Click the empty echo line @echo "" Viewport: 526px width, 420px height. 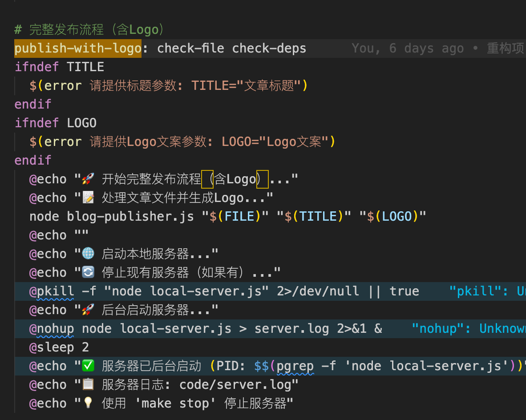click(59, 235)
